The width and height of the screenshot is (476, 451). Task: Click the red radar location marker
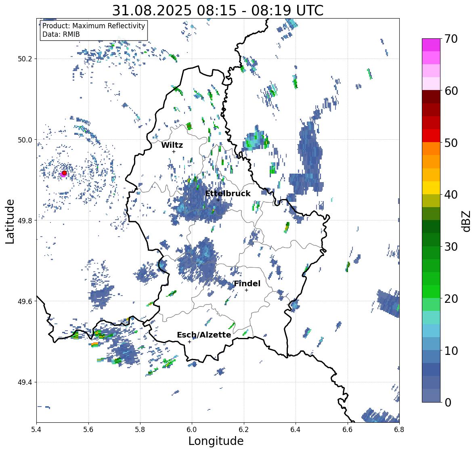click(x=64, y=173)
